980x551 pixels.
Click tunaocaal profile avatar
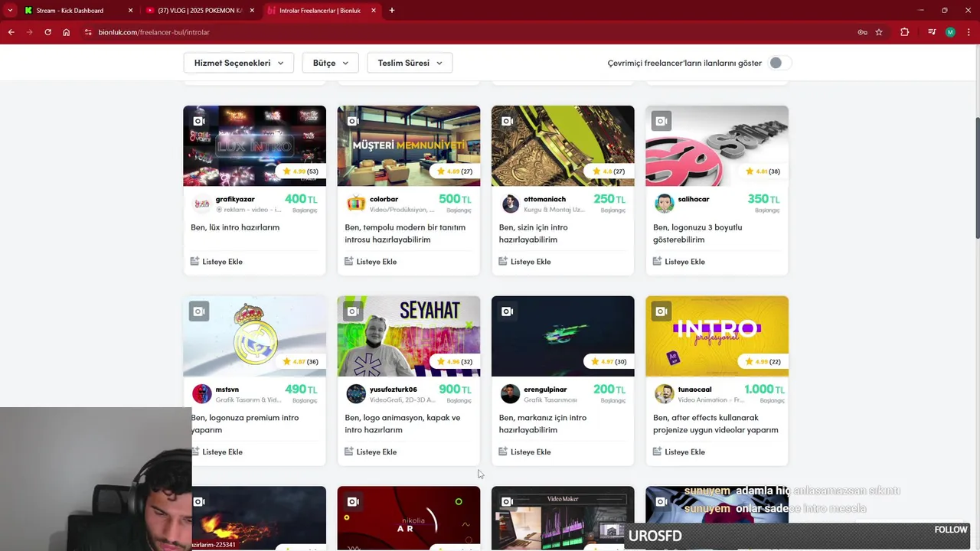click(x=665, y=394)
